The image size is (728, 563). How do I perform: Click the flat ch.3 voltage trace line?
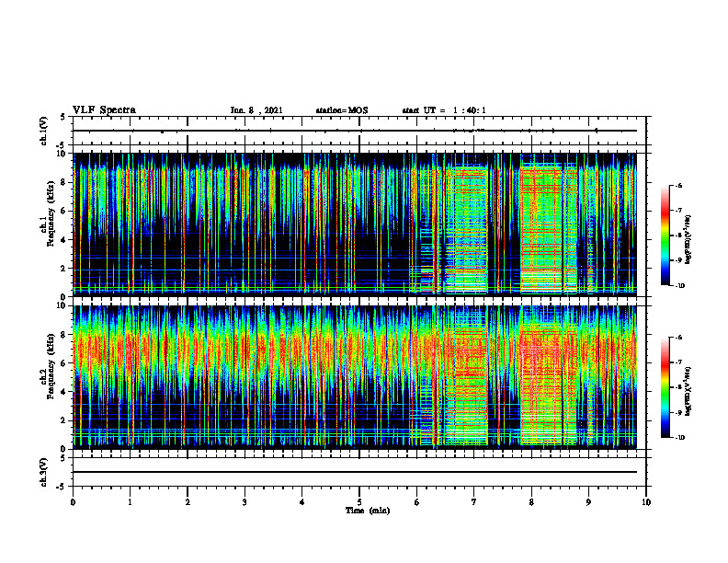point(355,472)
